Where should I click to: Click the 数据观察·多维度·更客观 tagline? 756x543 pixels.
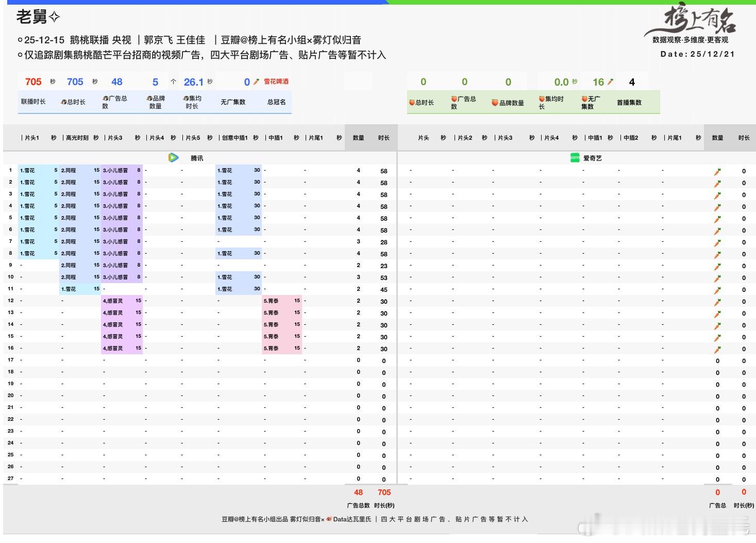[x=691, y=40]
